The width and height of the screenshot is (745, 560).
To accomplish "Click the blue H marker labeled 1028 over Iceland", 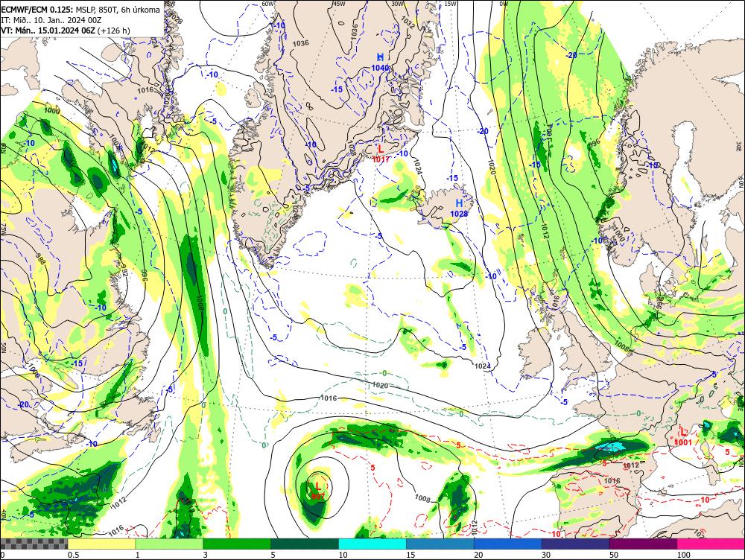I will [x=459, y=203].
